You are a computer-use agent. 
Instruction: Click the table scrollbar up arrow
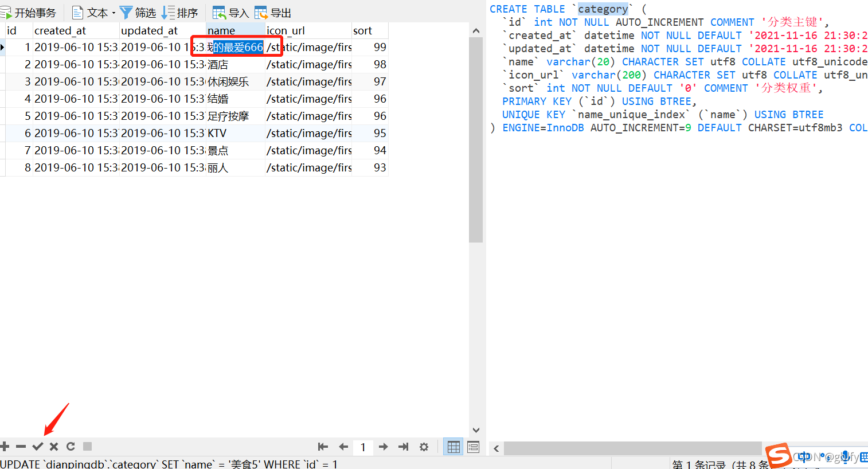476,30
